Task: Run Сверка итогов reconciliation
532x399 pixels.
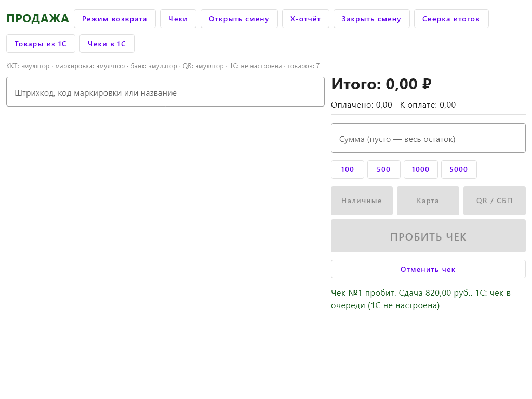Action: [451, 19]
